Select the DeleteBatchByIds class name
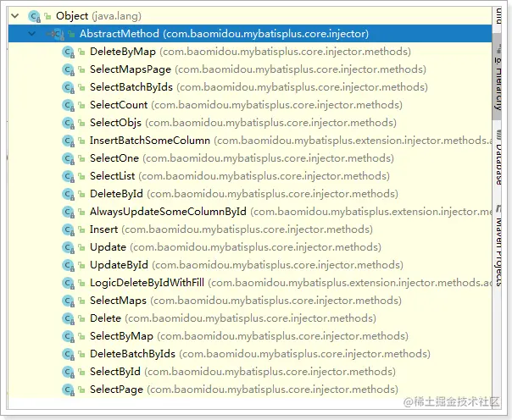 132,354
